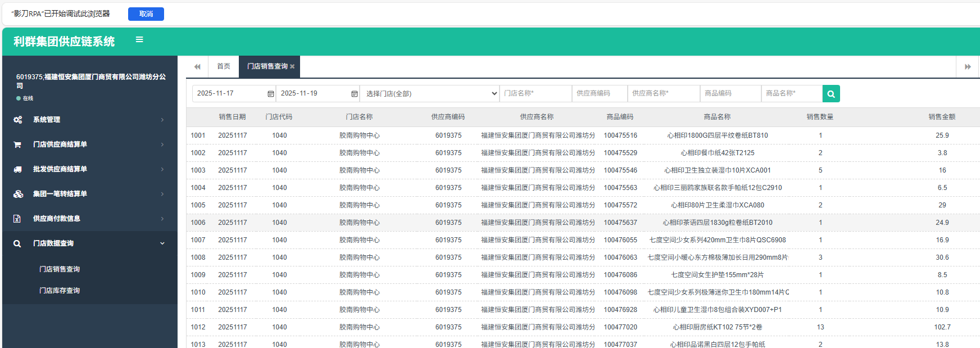
Task: Close the 门店销售查询 tab via its x
Action: pos(292,66)
